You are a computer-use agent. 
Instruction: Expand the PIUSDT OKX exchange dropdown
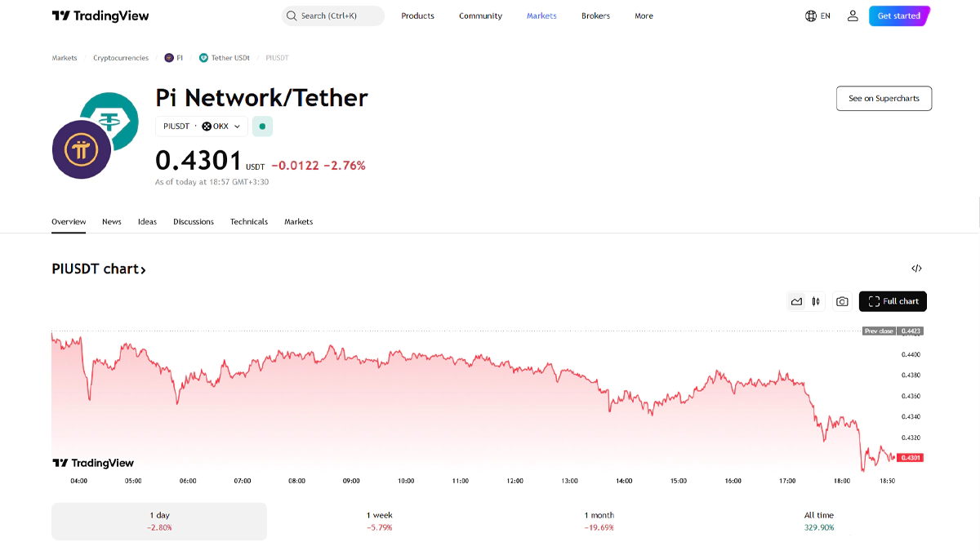[x=202, y=127]
